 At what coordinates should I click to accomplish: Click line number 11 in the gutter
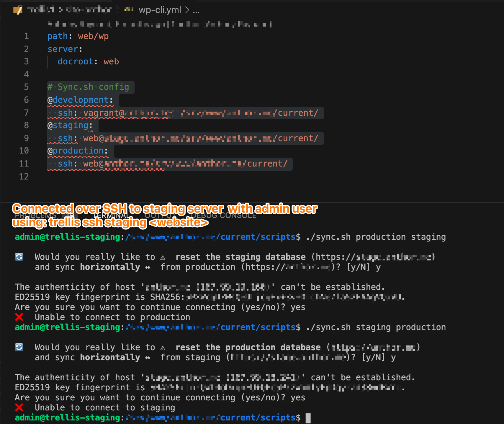24,164
